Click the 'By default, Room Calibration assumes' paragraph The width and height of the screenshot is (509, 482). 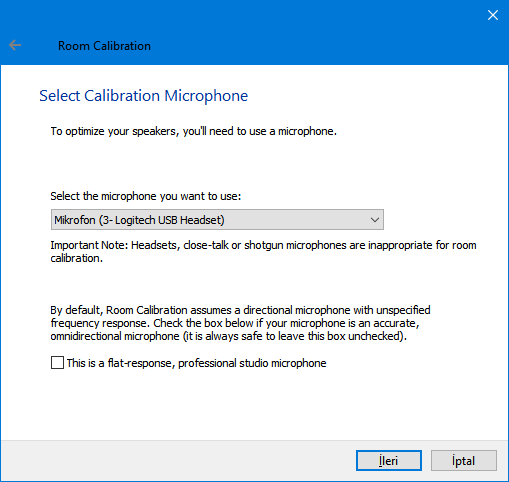coord(240,323)
